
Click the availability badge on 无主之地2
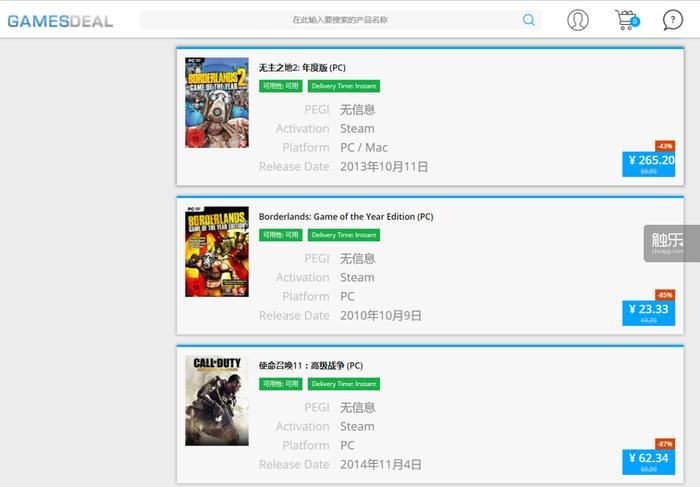[x=280, y=86]
